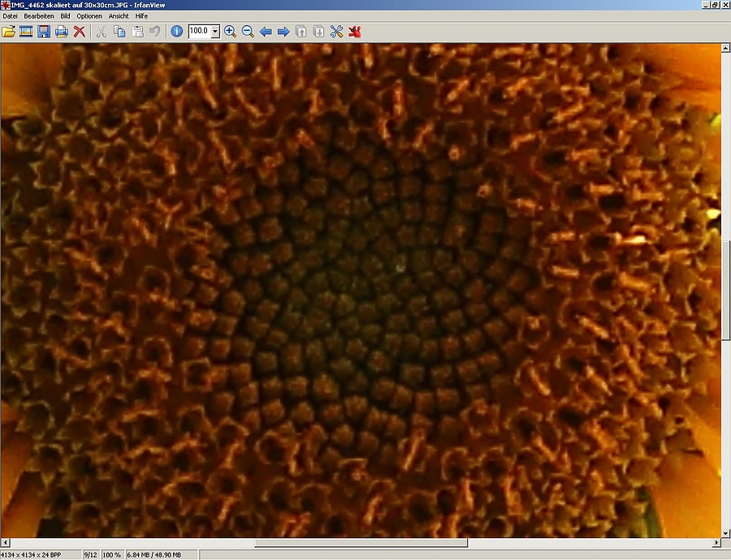Delete the file with the red X icon
The width and height of the screenshot is (731, 560).
80,32
